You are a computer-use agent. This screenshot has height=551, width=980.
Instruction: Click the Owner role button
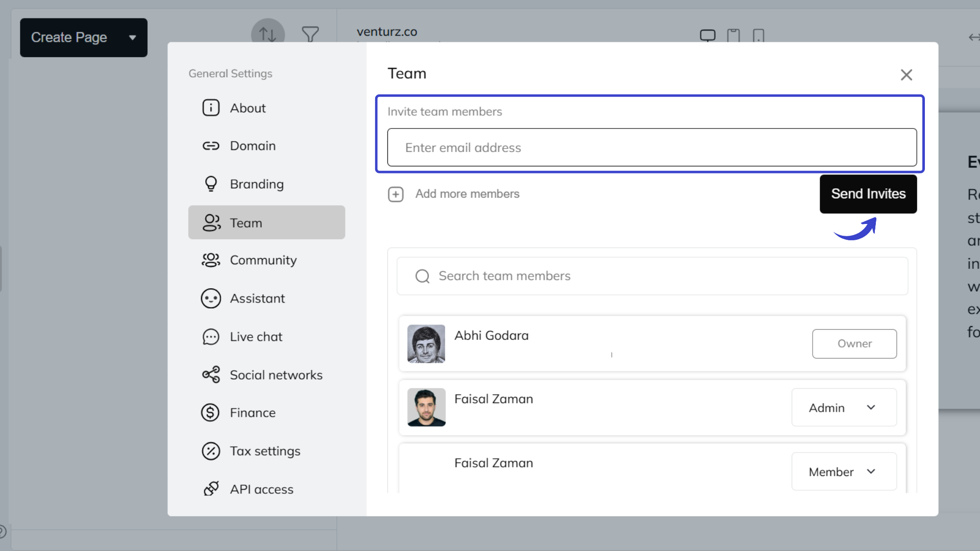point(854,343)
